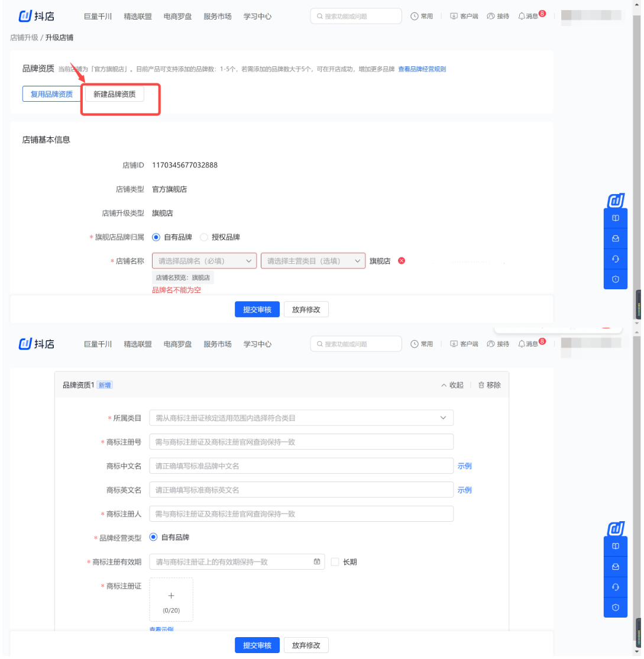Open the calendar icon in 商标注册有效期 field
Viewport: 644px width, 659px height.
coord(317,561)
